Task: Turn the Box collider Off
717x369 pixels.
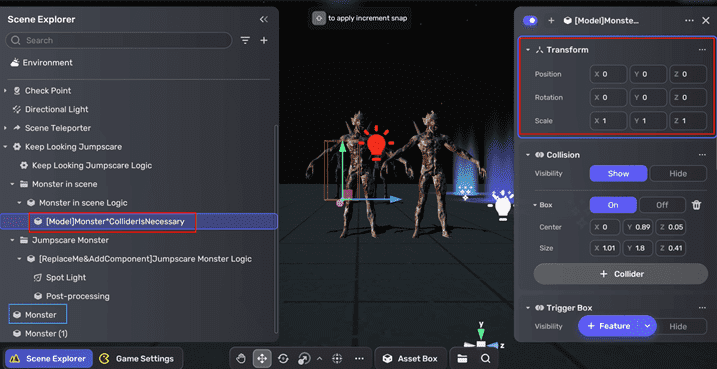Action: (x=662, y=205)
